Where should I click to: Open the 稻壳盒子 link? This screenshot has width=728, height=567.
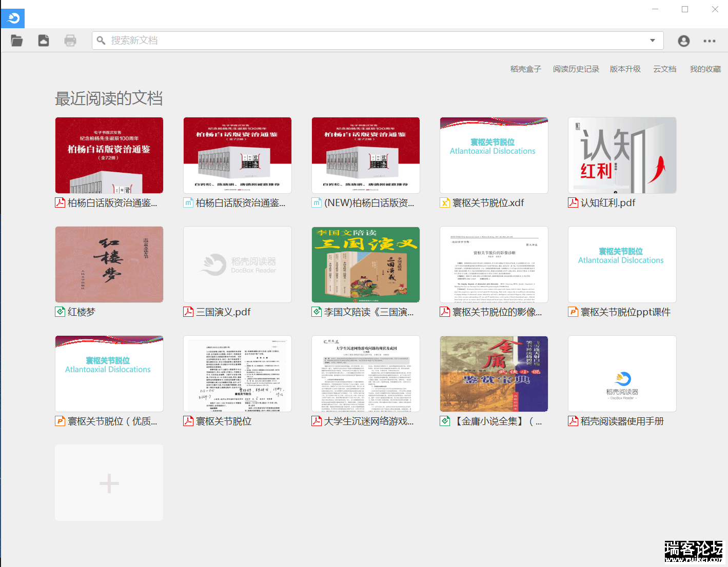click(x=526, y=69)
